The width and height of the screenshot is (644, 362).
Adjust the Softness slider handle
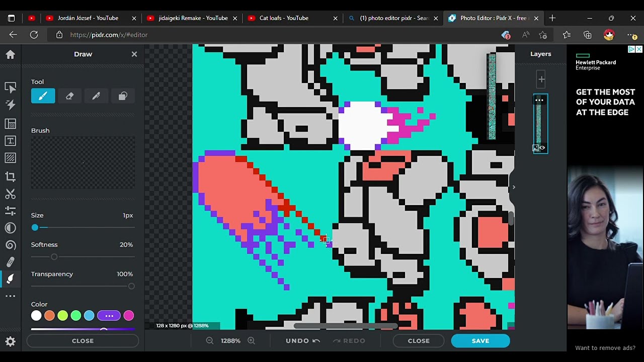pos(54,257)
